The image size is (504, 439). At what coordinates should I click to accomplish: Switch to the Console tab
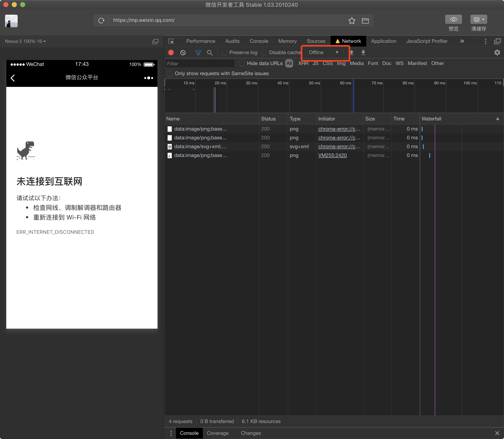click(x=259, y=41)
